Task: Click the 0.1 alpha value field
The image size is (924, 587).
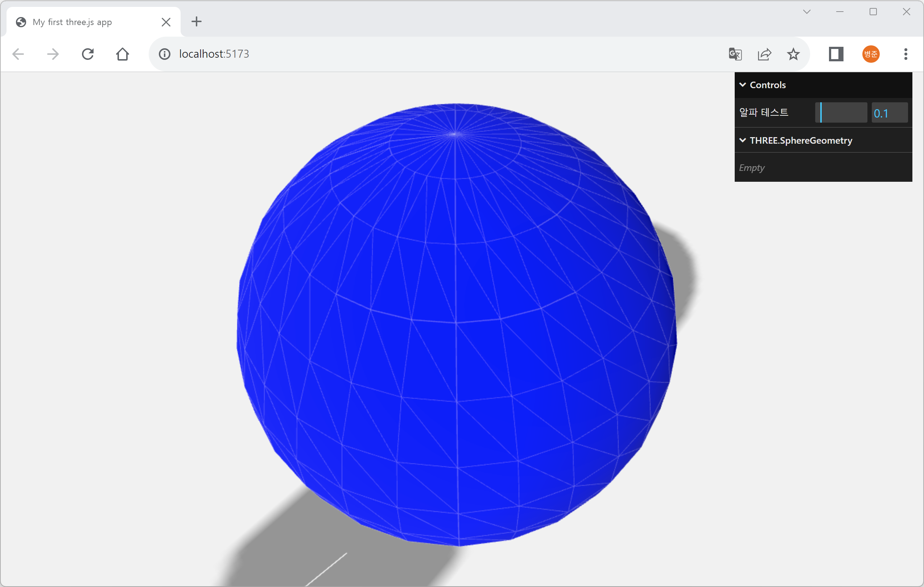Action: coord(889,113)
